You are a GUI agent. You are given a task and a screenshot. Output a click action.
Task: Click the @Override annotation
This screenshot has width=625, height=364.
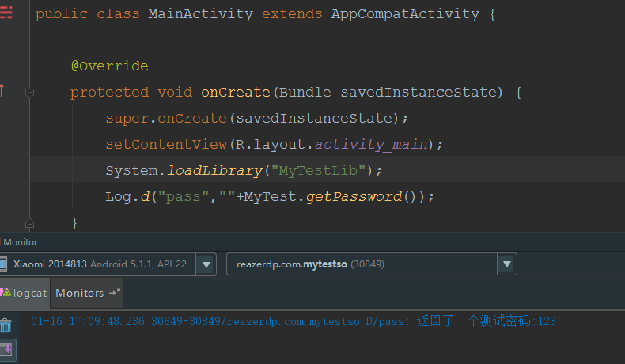tap(110, 66)
